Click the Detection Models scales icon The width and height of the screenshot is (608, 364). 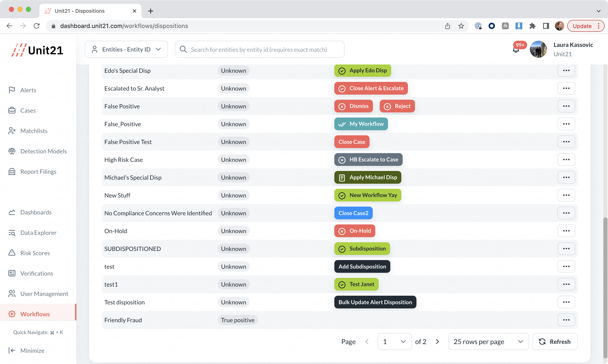pyautogui.click(x=12, y=151)
